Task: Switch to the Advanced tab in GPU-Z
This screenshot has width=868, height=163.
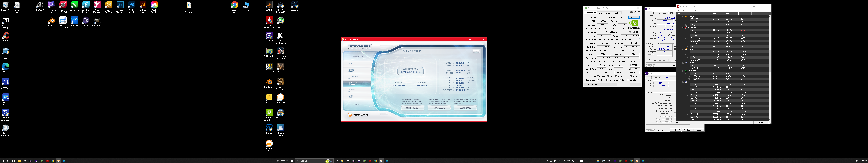Action: coord(609,13)
